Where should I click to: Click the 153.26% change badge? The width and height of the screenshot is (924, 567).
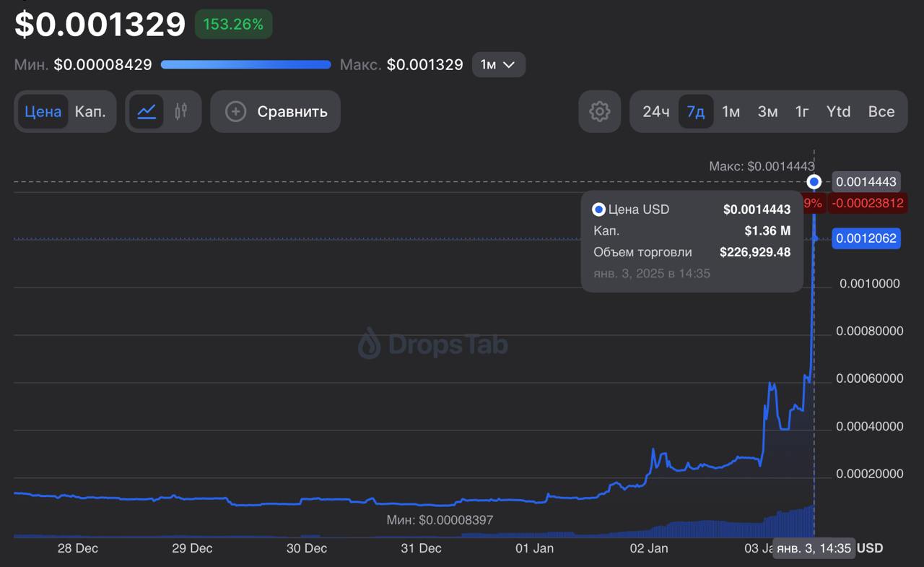[x=233, y=24]
